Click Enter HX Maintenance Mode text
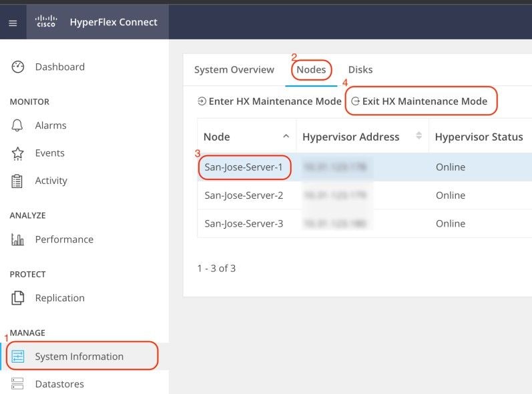 275,101
